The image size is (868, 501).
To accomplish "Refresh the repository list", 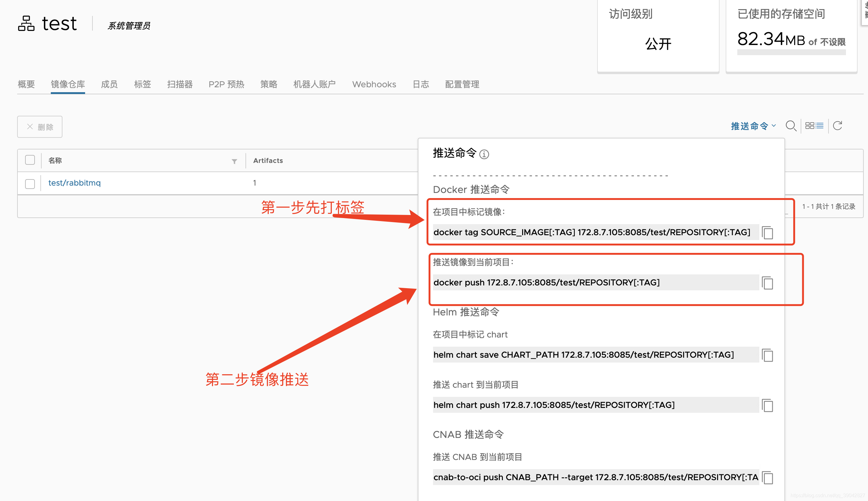I will [x=837, y=126].
